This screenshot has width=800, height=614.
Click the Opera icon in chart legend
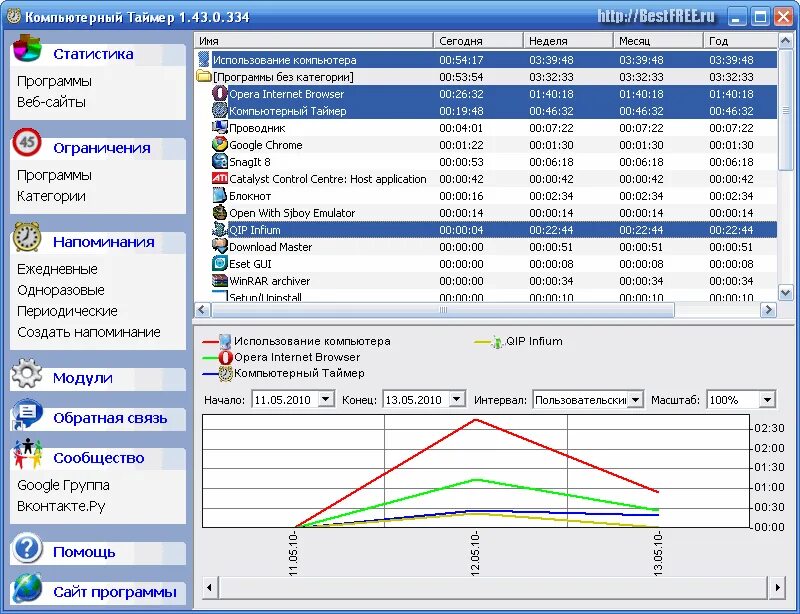pos(226,357)
